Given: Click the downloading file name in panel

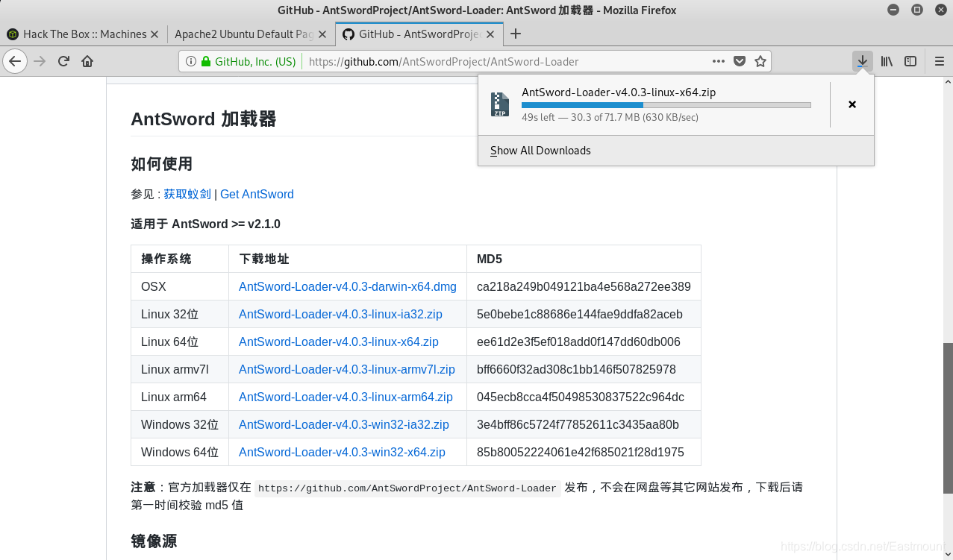Looking at the screenshot, I should [x=619, y=92].
